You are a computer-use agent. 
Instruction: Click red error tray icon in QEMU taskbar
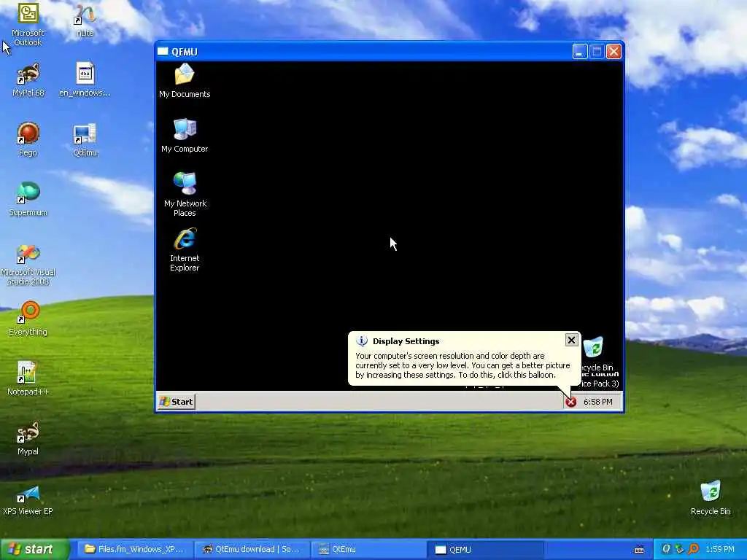tap(570, 402)
